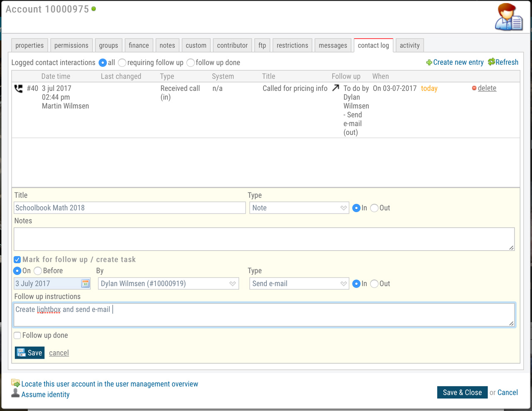Check the Follow up done checkbox
Screen dimensions: 532x411
pos(17,335)
